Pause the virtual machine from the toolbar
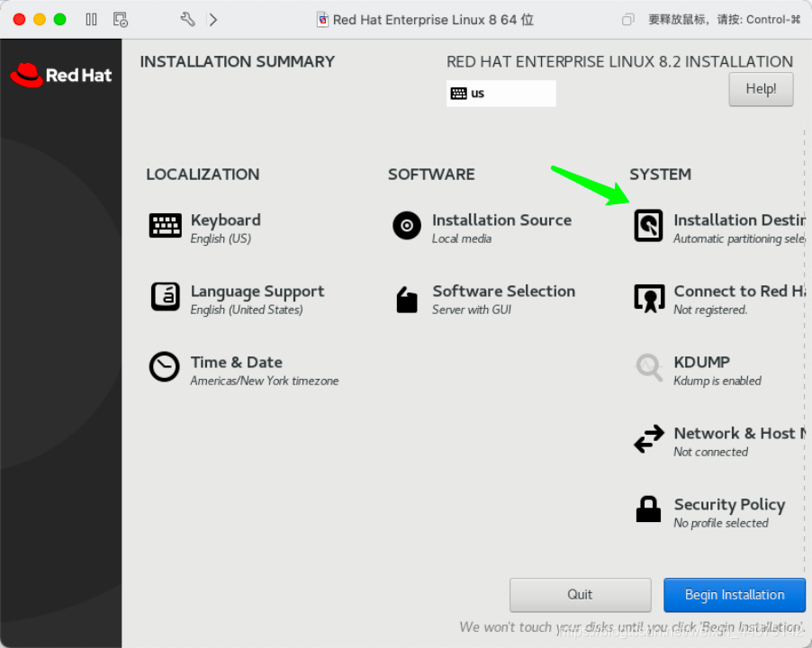Image resolution: width=812 pixels, height=648 pixels. 91,20
